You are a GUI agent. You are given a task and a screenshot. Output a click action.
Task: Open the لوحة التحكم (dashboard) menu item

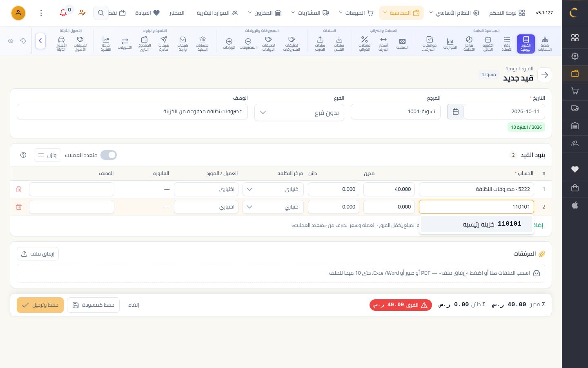507,13
